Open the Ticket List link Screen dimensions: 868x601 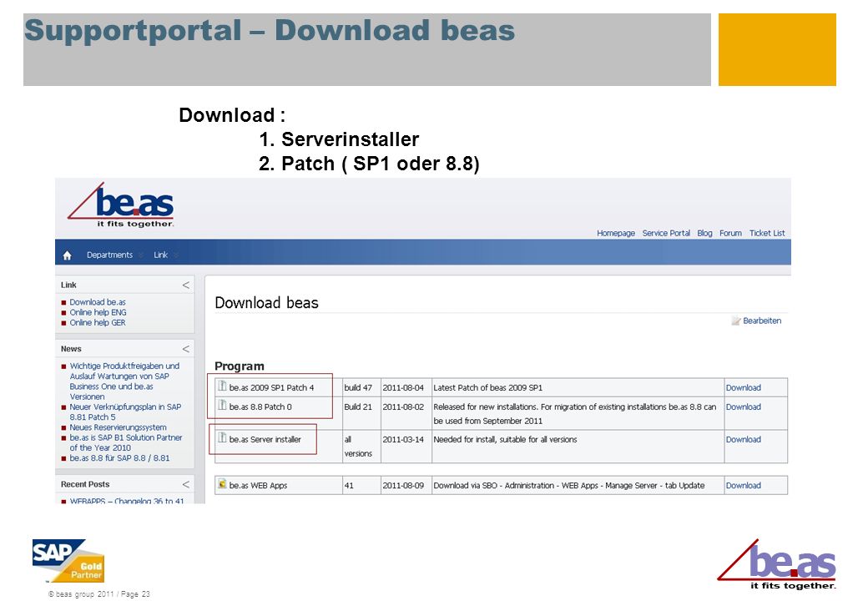(767, 234)
